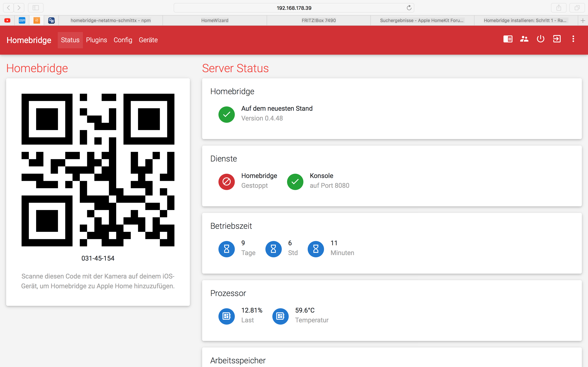Open the Geräte navigation link
The image size is (588, 367).
point(148,40)
